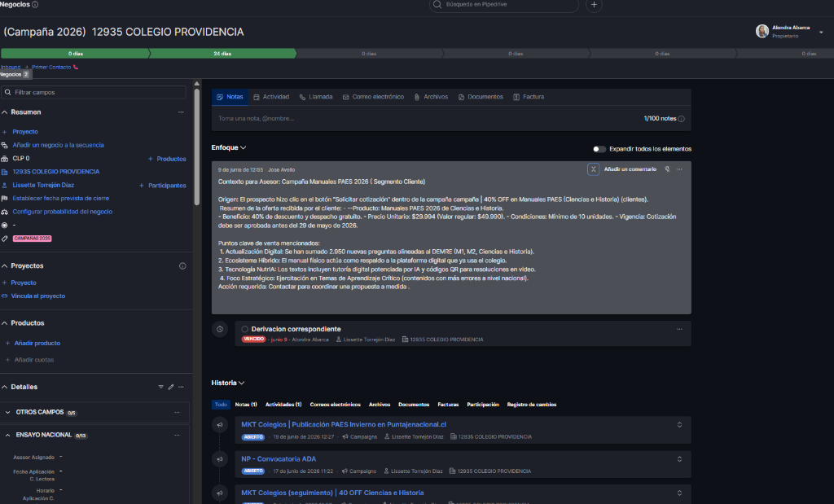The width and height of the screenshot is (834, 504).
Task: Open OTROS CAMPOS more options menu
Action: pyautogui.click(x=177, y=413)
